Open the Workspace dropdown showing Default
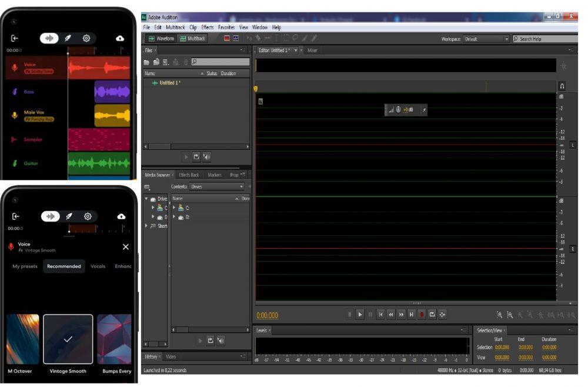 [486, 39]
